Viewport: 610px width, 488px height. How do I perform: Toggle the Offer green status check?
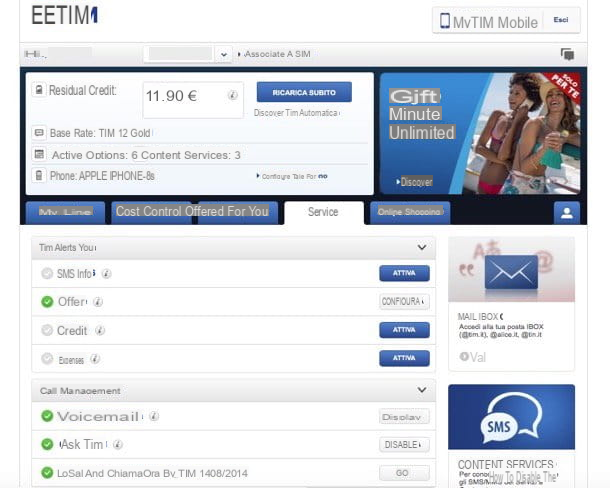(x=47, y=302)
